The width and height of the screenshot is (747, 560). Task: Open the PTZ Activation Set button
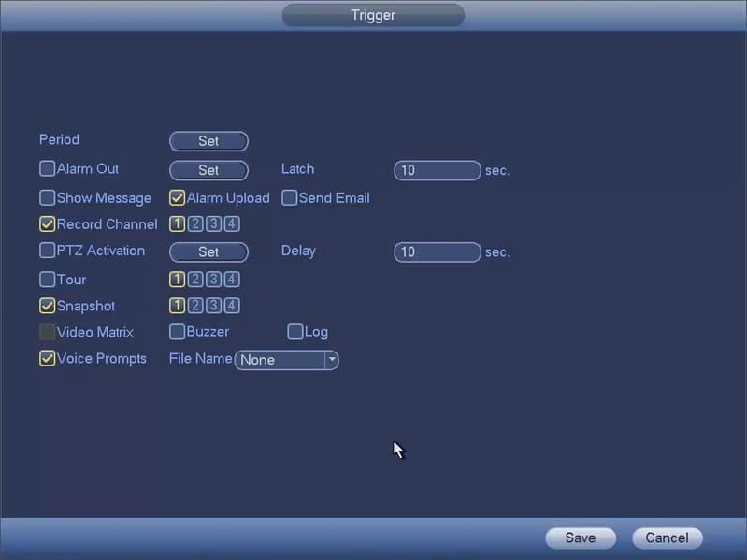click(x=208, y=252)
